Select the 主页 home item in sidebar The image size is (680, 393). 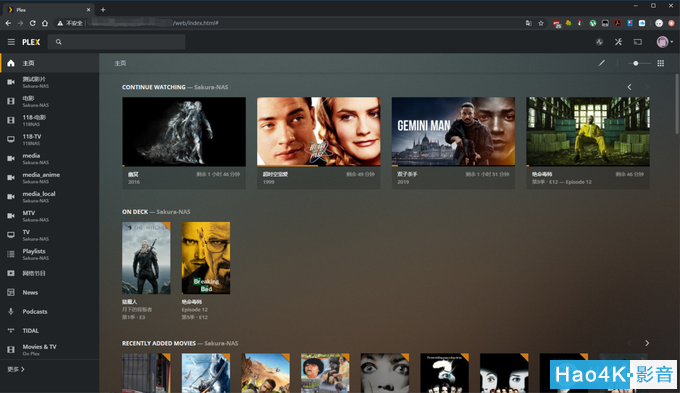coord(49,63)
